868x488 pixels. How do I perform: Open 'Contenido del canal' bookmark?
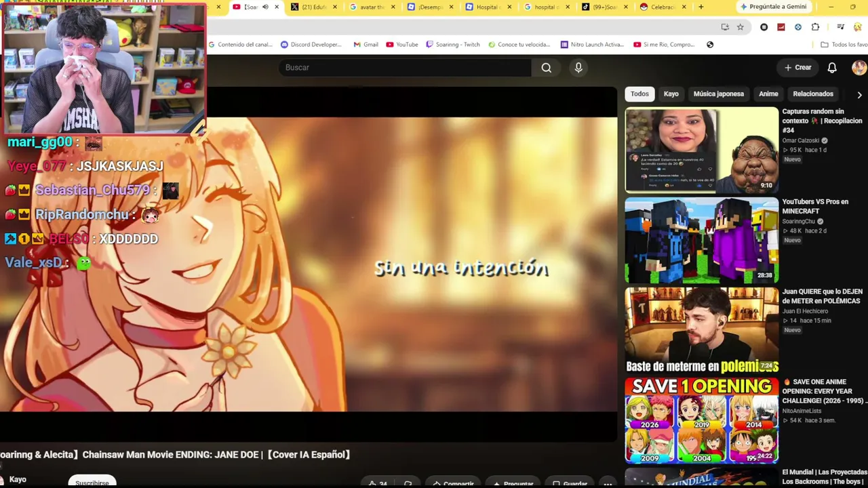(x=241, y=45)
